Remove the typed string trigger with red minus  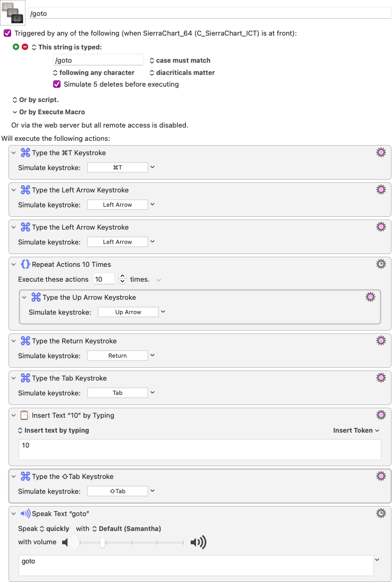click(x=25, y=47)
